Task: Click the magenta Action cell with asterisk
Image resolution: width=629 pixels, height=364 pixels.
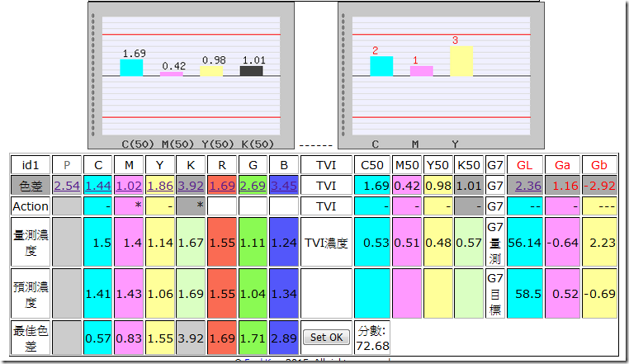Action: pos(129,206)
